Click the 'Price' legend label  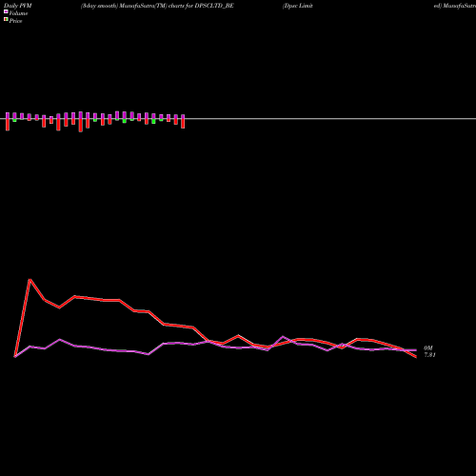[x=15, y=21]
